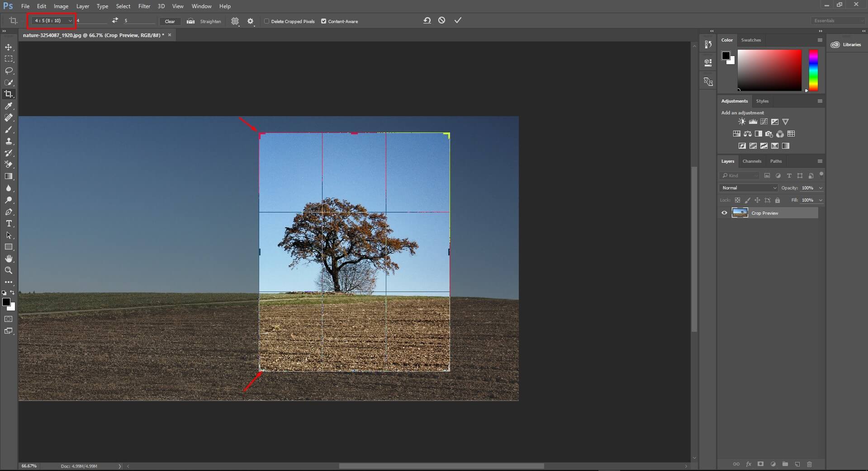This screenshot has width=868, height=471.
Task: Select the Zoom tool
Action: coord(9,270)
